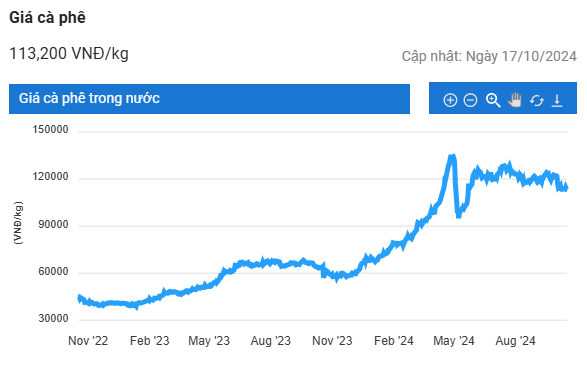Screen dimensions: 587x365
Task: Click the 60000 y-axis label
Action: coord(54,271)
